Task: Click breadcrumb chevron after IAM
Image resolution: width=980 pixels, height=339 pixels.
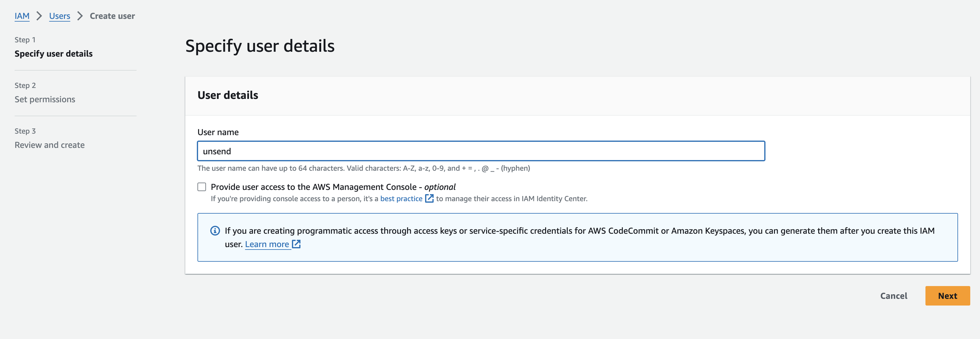Action: click(39, 16)
